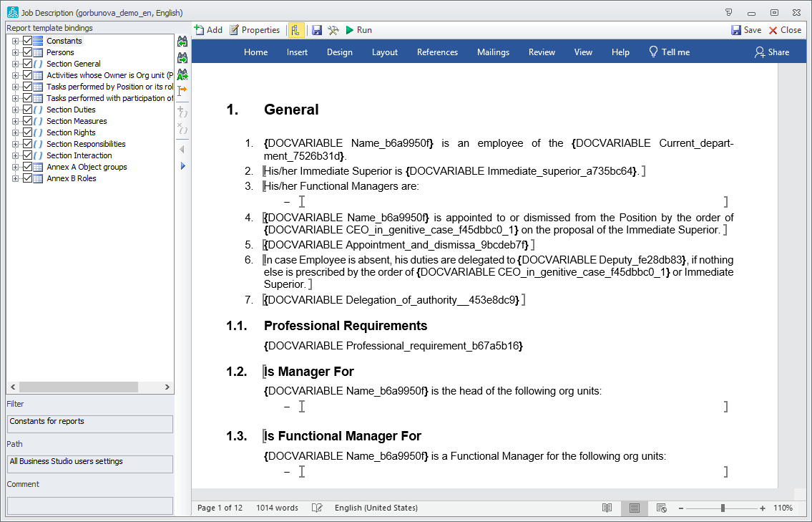Click the proofing spell check icon in status bar
The image size is (812, 522).
317,508
